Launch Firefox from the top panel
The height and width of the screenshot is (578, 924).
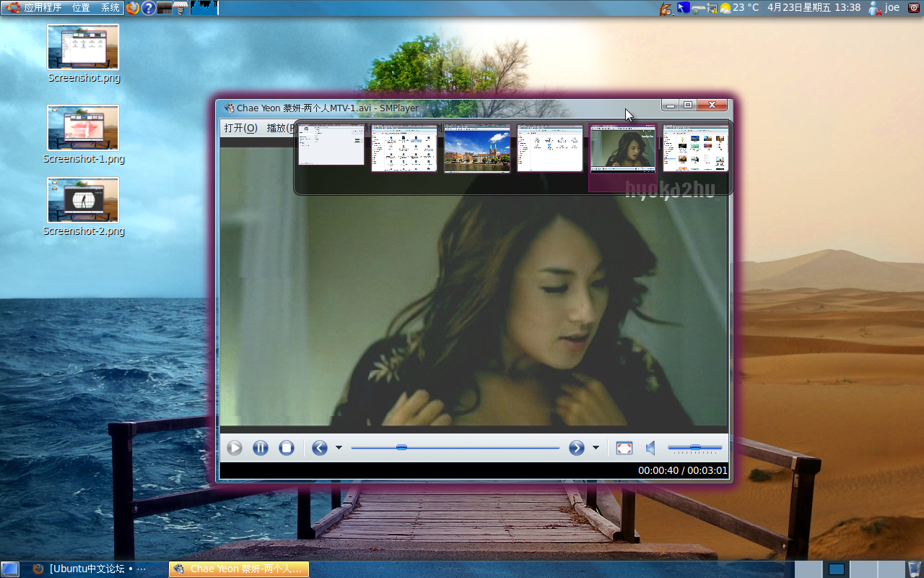tap(133, 8)
